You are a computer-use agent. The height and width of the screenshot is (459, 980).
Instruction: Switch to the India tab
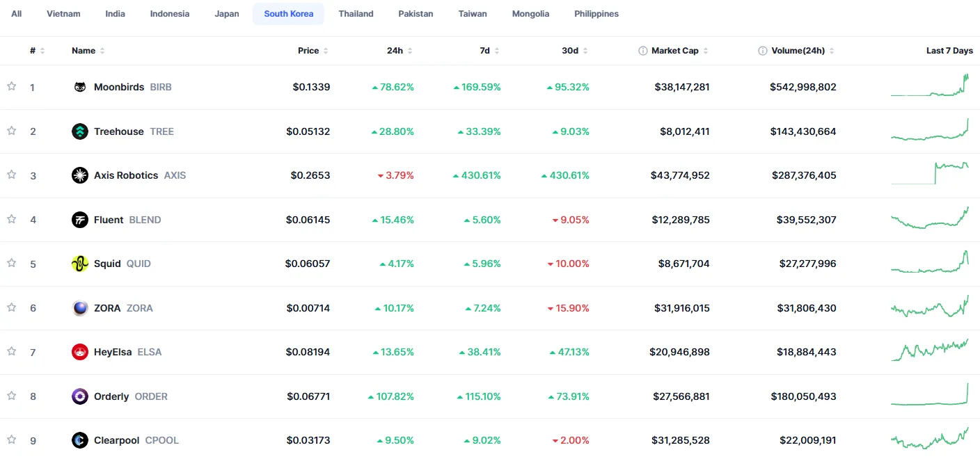116,14
